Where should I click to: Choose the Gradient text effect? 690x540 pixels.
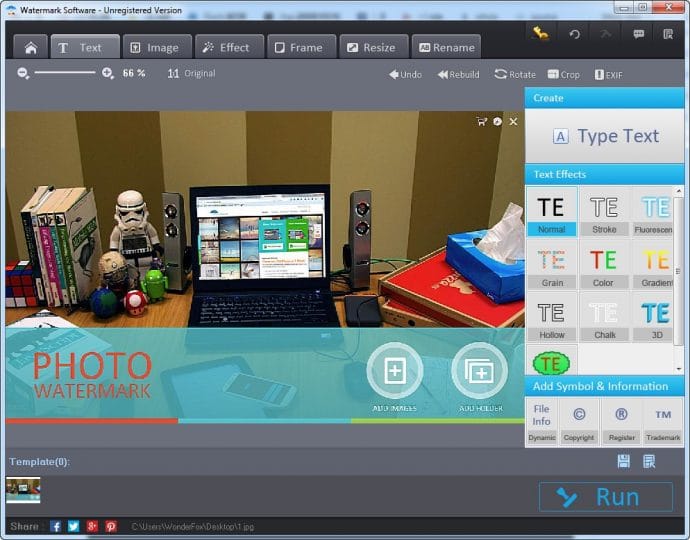coord(656,264)
